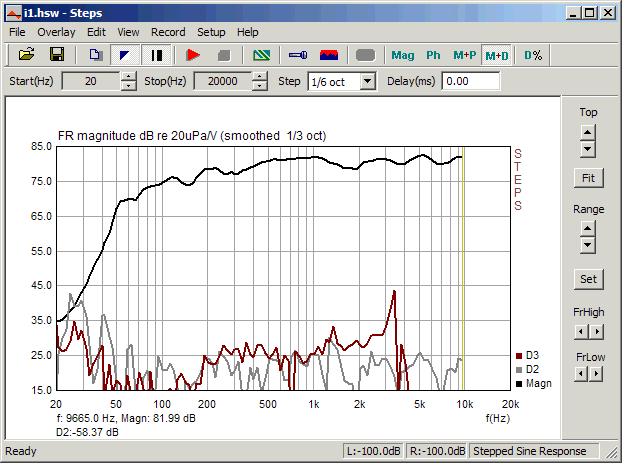Toggle the D% distortion percent view
Viewport: 622px width, 463px height.
click(x=534, y=55)
